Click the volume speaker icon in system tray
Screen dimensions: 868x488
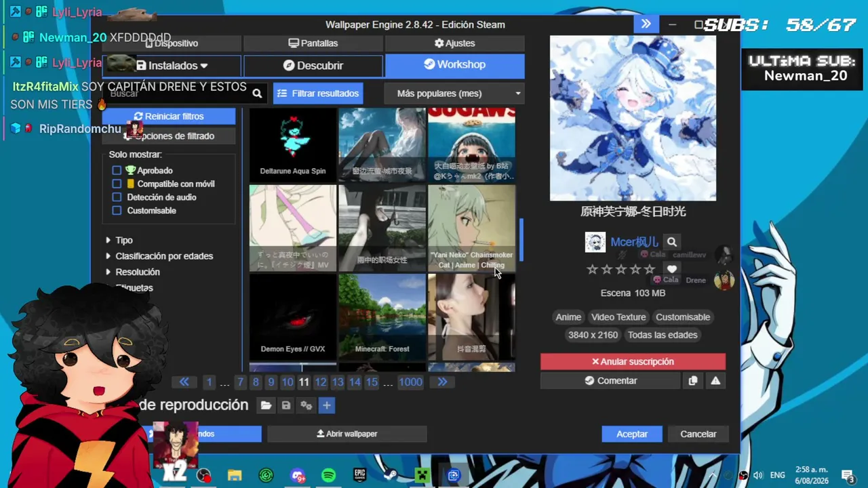758,475
